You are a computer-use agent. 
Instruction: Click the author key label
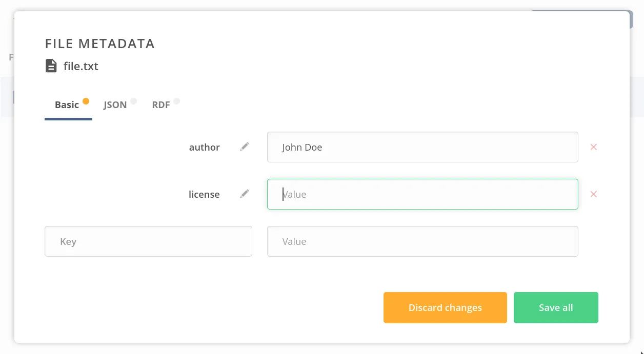click(204, 148)
